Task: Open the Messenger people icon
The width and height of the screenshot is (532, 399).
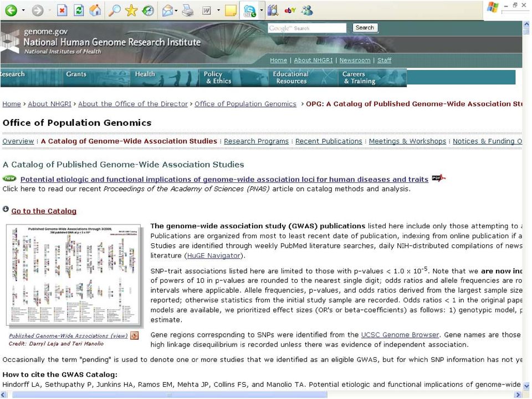Action: 307,11
